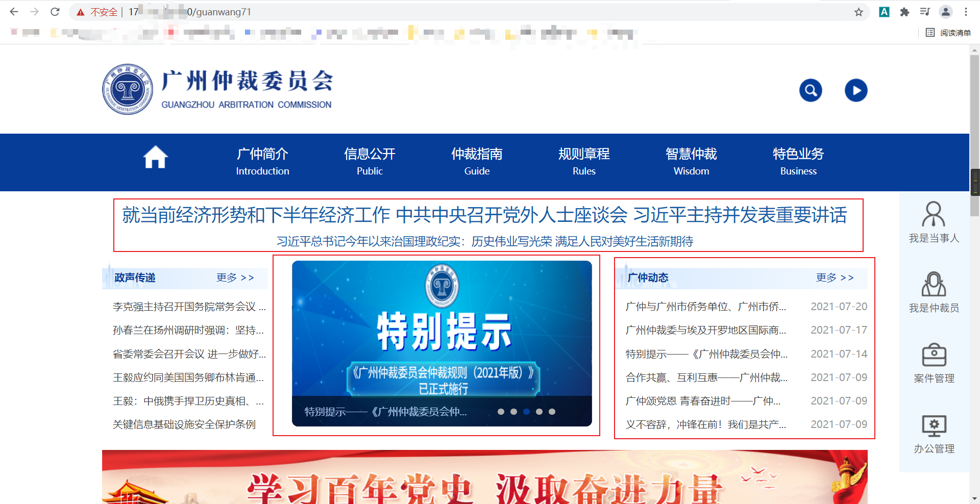Open the 规则章程 Rules menu
This screenshot has width=980, height=504.
tap(584, 161)
